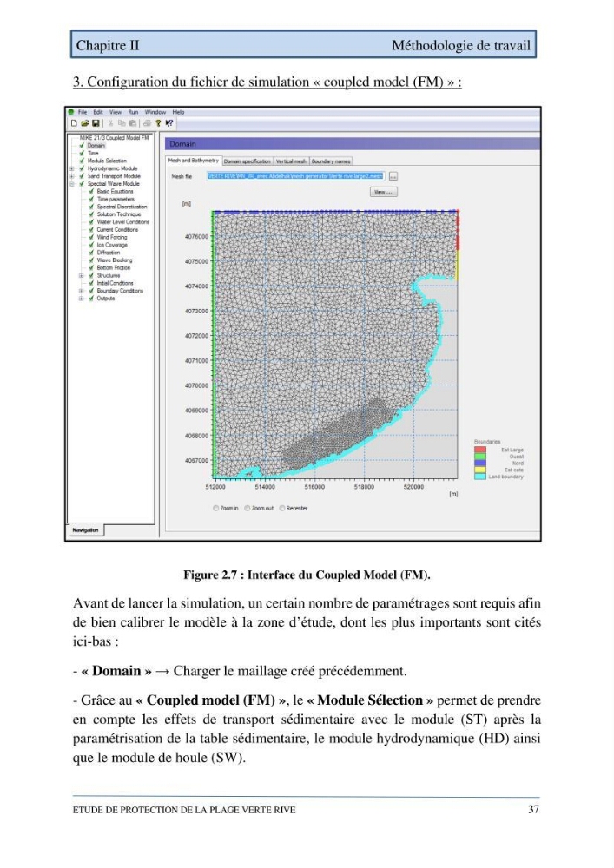Select Time parameters tree item

(x=116, y=200)
